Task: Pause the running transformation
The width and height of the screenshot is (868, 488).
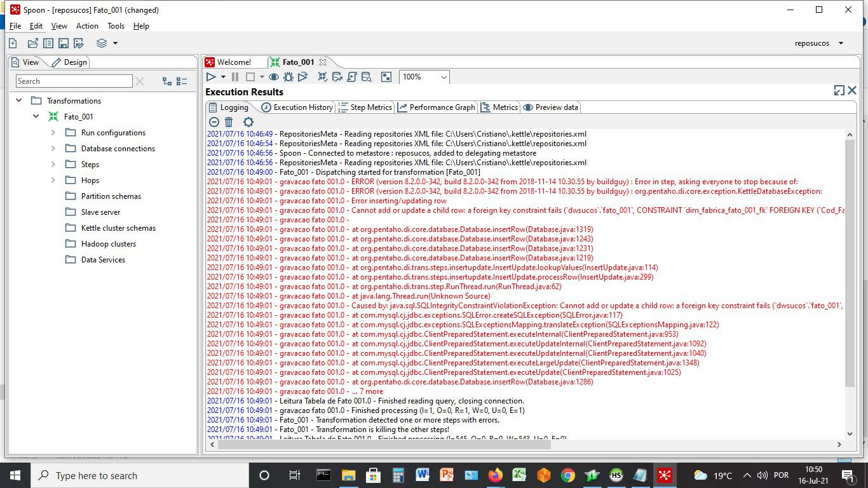Action: (235, 77)
